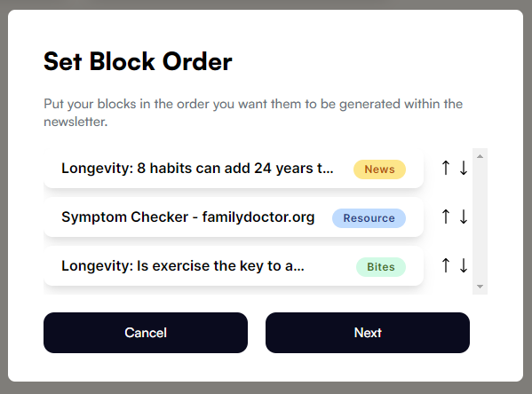This screenshot has width=532, height=394.
Task: Click the scrollbar up arrow
Action: pos(480,156)
